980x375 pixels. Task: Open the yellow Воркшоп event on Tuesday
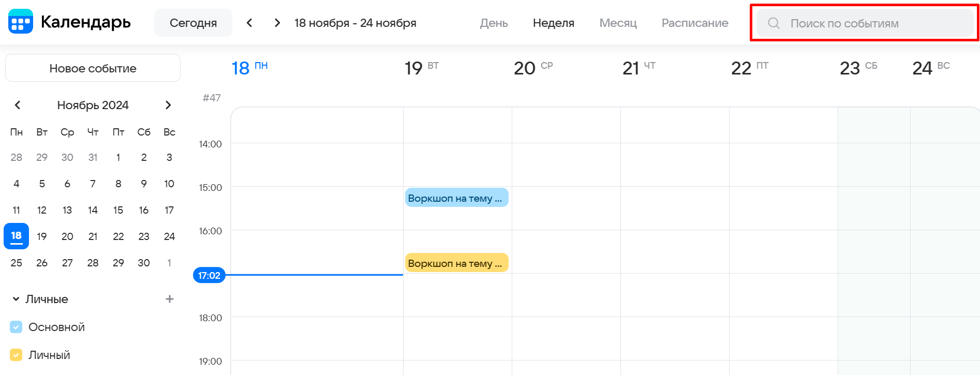coord(456,263)
